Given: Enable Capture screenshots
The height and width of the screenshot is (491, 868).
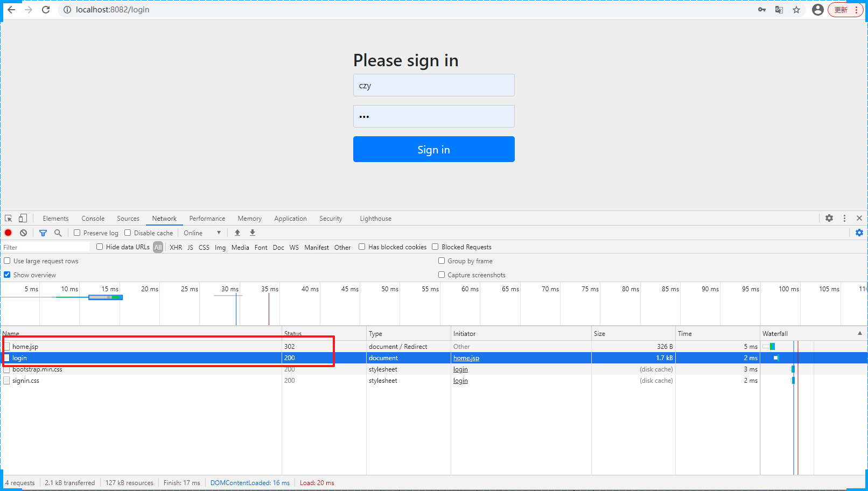Looking at the screenshot, I should pos(442,275).
